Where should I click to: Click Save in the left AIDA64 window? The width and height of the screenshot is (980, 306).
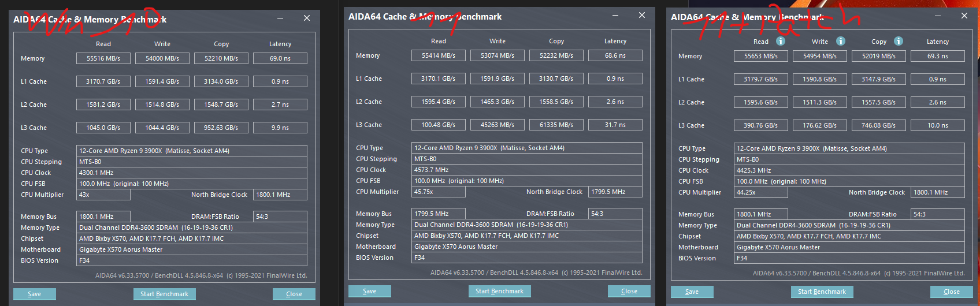tap(35, 294)
